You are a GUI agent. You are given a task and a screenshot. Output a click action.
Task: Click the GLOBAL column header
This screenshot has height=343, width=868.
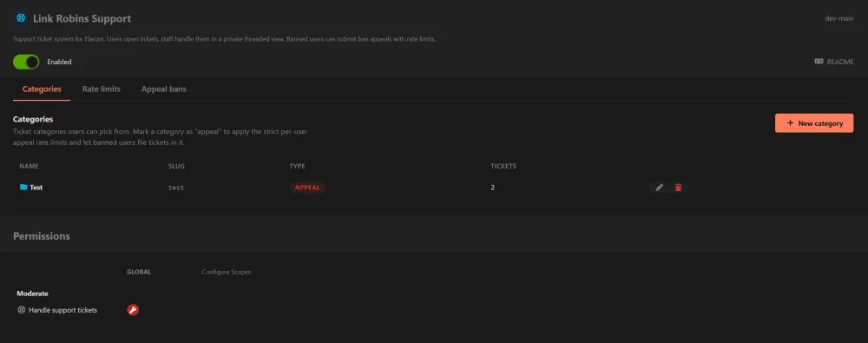pos(139,272)
